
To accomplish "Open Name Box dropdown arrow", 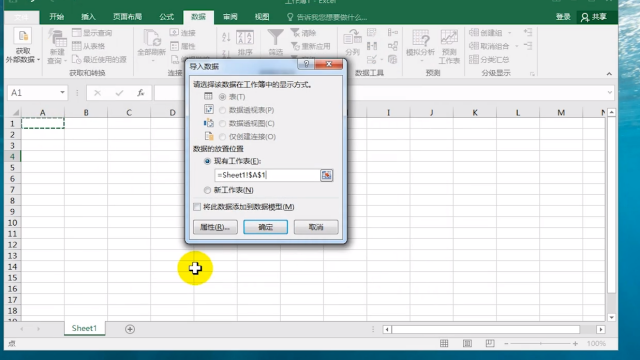I will coord(62,93).
